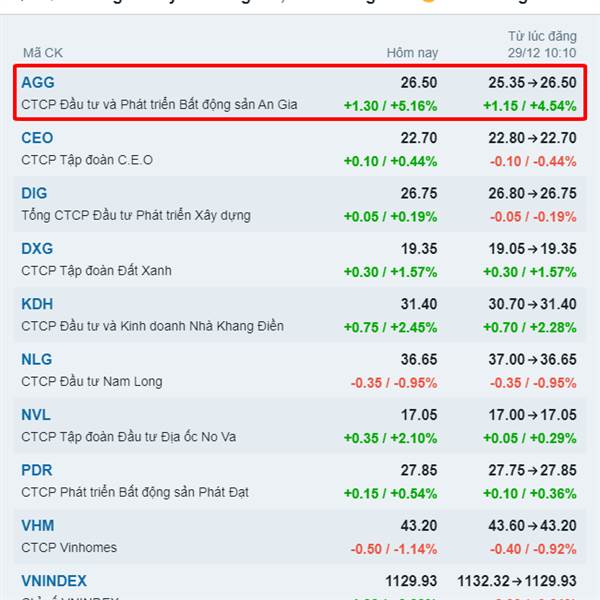
Task: Select 'CTCP Phát triển Bất động sản Phát Đạt'
Action: [x=135, y=492]
